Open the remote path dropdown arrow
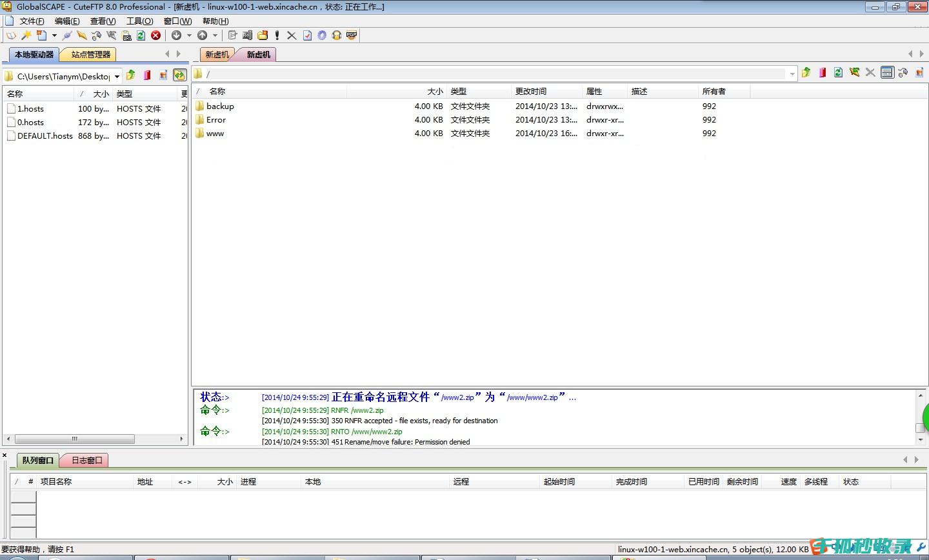Viewport: 929px width, 560px height. pos(792,74)
